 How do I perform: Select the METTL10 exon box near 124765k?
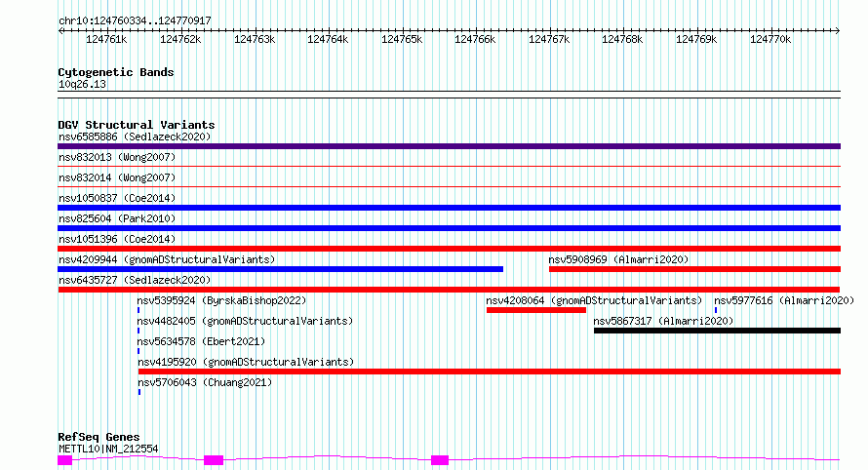(x=440, y=460)
